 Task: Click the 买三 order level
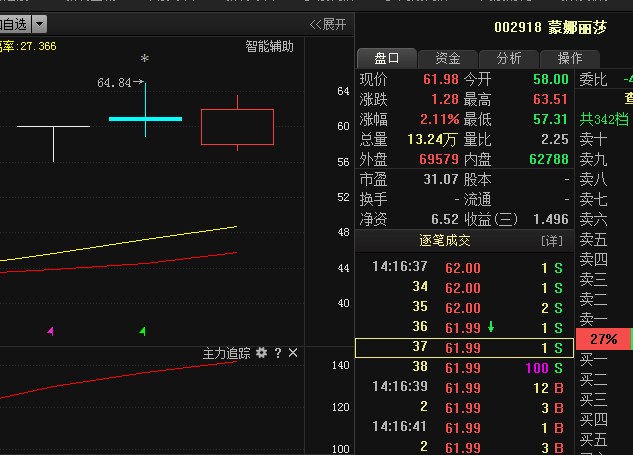coord(593,399)
